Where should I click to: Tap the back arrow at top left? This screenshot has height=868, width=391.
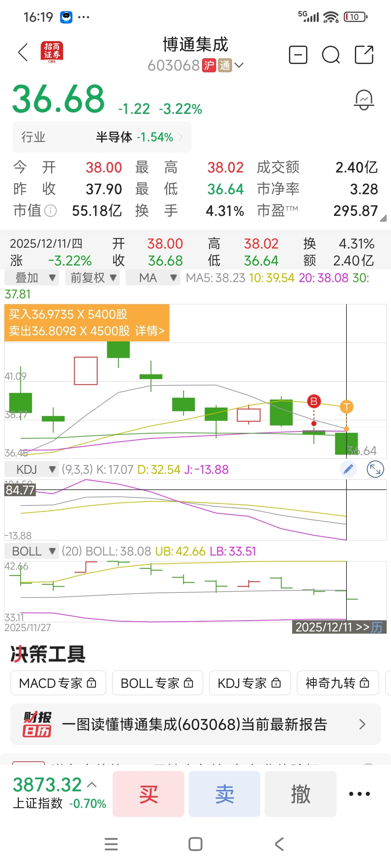(23, 52)
